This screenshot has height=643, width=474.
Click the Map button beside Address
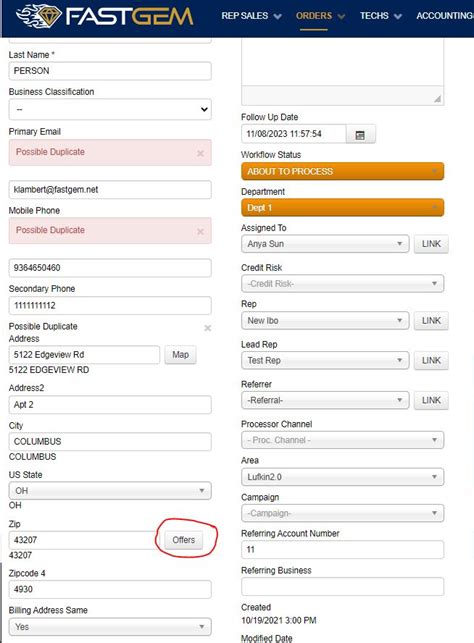(x=180, y=355)
